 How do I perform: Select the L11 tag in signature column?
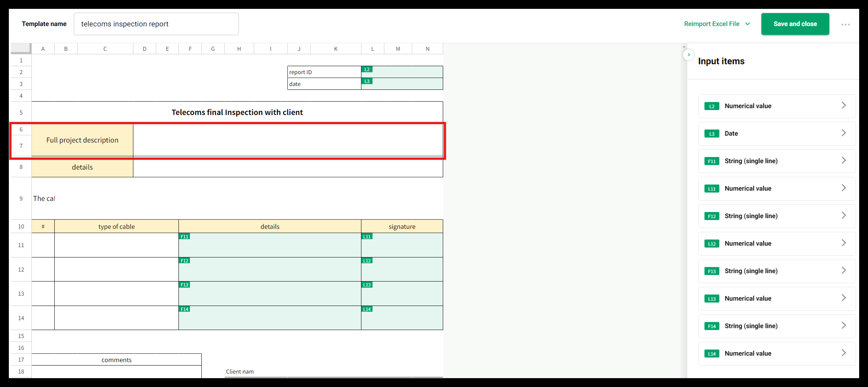(x=367, y=236)
